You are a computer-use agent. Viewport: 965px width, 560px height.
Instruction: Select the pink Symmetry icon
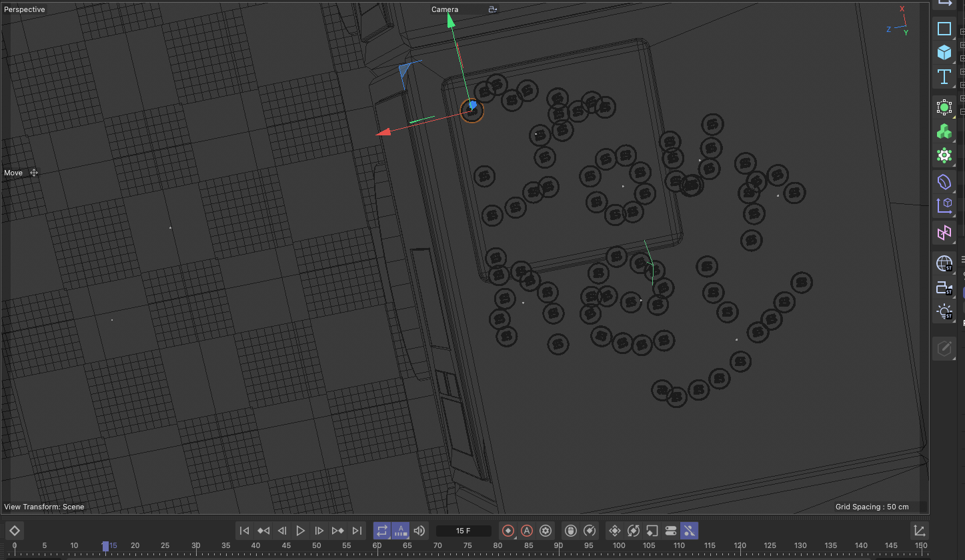(x=944, y=232)
